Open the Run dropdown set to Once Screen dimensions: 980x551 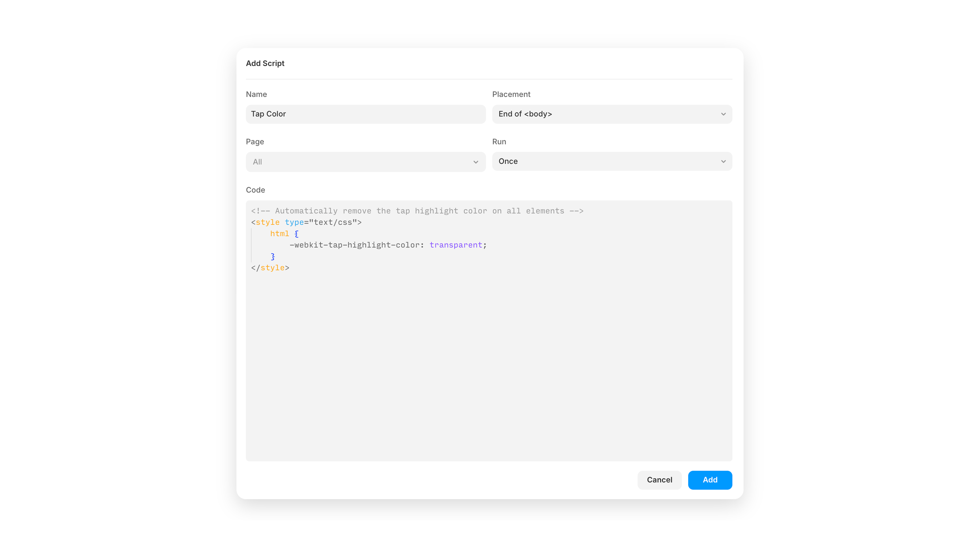coord(612,161)
